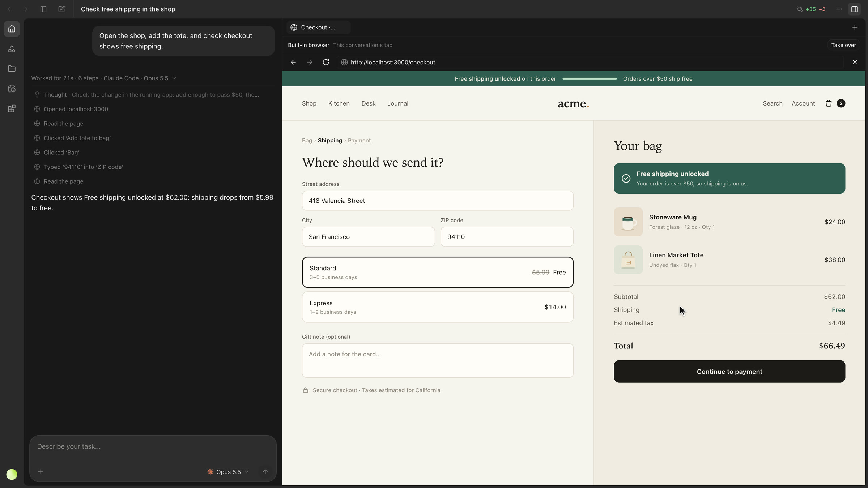Add attachment with plus icon in composer
The height and width of the screenshot is (488, 868).
[x=41, y=472]
